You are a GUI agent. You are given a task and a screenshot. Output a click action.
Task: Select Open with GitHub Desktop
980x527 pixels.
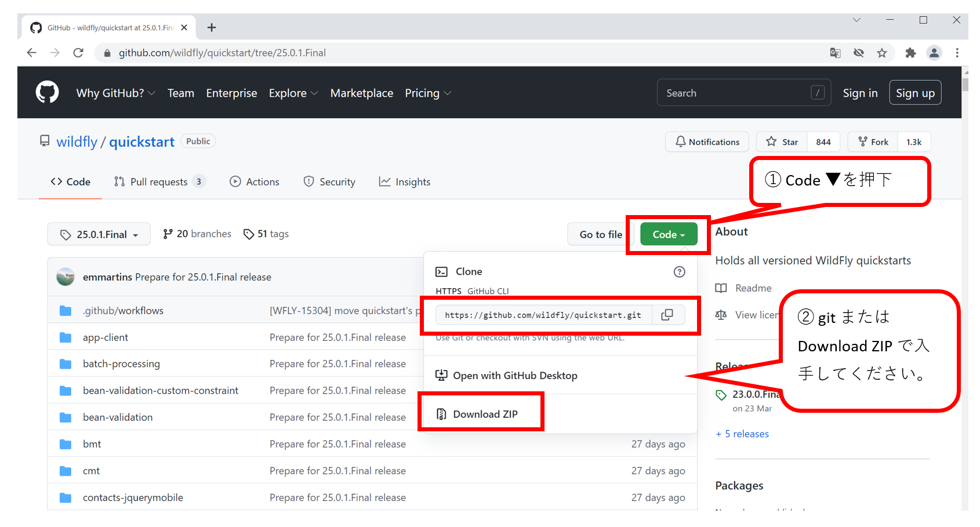[514, 376]
